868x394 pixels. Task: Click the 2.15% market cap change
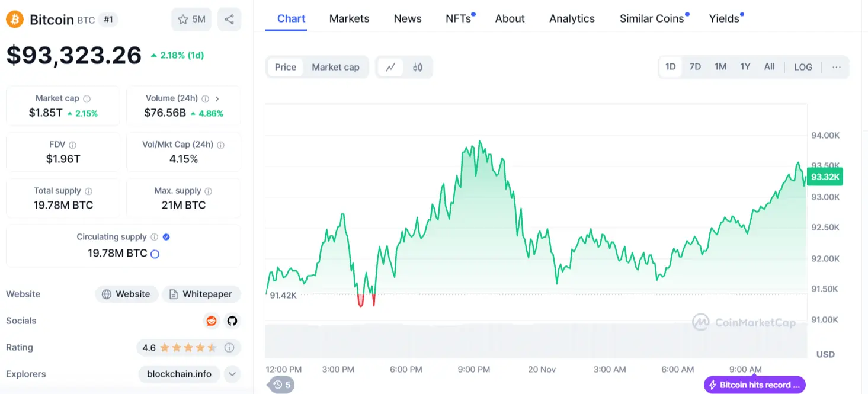point(82,113)
